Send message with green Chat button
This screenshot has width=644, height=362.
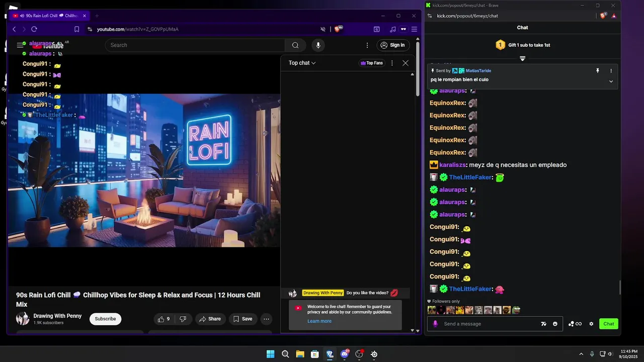tap(609, 324)
